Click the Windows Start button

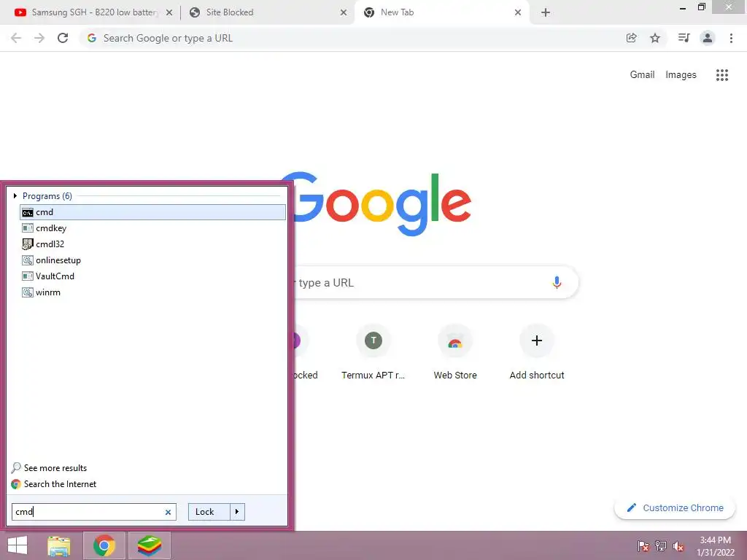18,545
